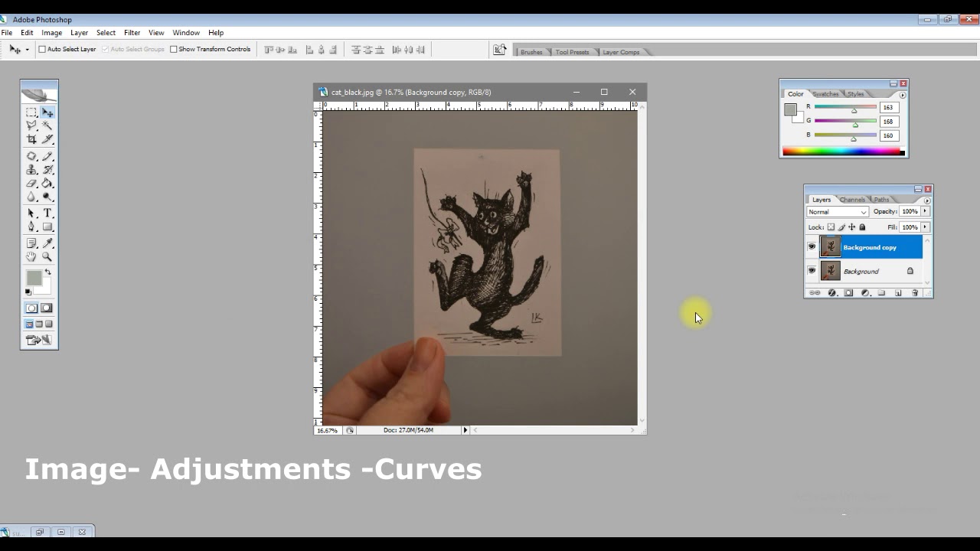
Task: Select the Dodge tool
Action: pyautogui.click(x=47, y=197)
